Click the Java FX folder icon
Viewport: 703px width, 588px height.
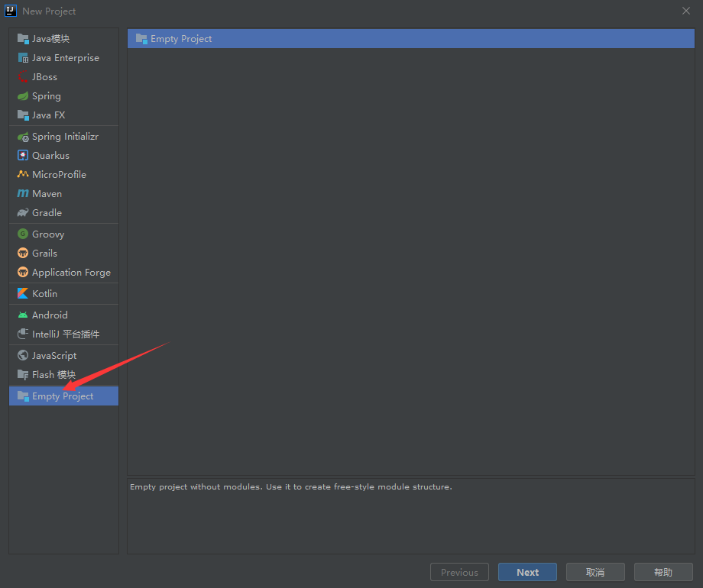pos(23,115)
